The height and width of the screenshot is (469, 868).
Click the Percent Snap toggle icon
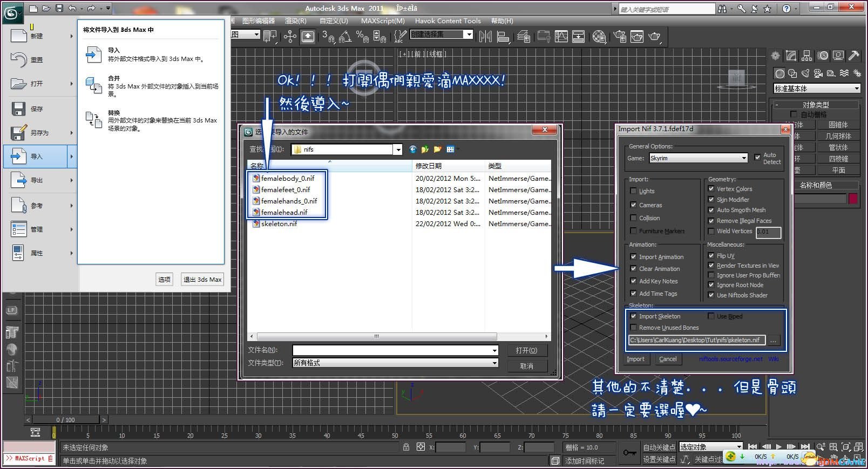click(x=363, y=36)
